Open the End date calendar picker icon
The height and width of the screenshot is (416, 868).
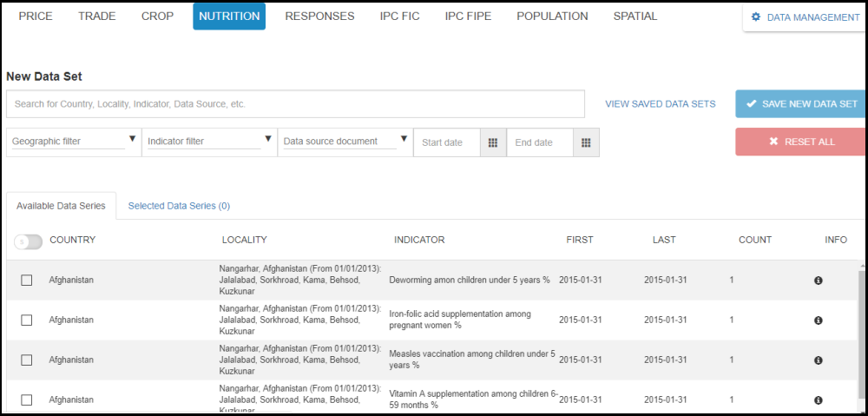pos(586,142)
